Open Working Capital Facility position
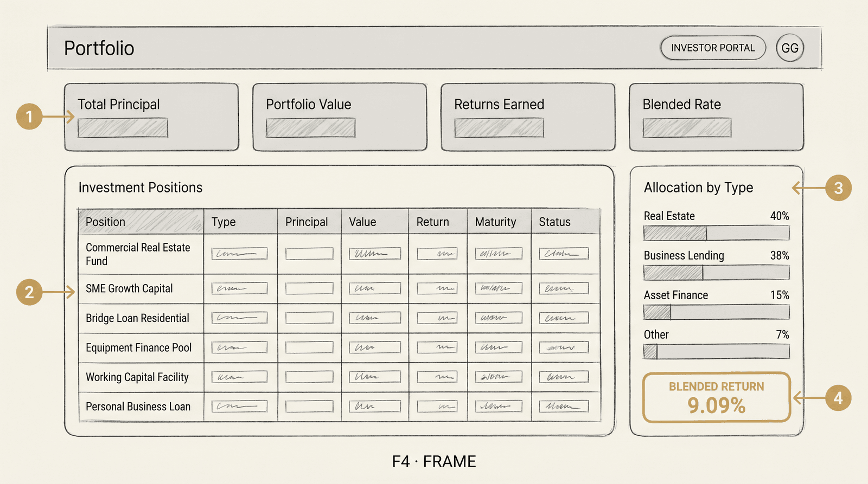This screenshot has width=868, height=484. [340, 377]
